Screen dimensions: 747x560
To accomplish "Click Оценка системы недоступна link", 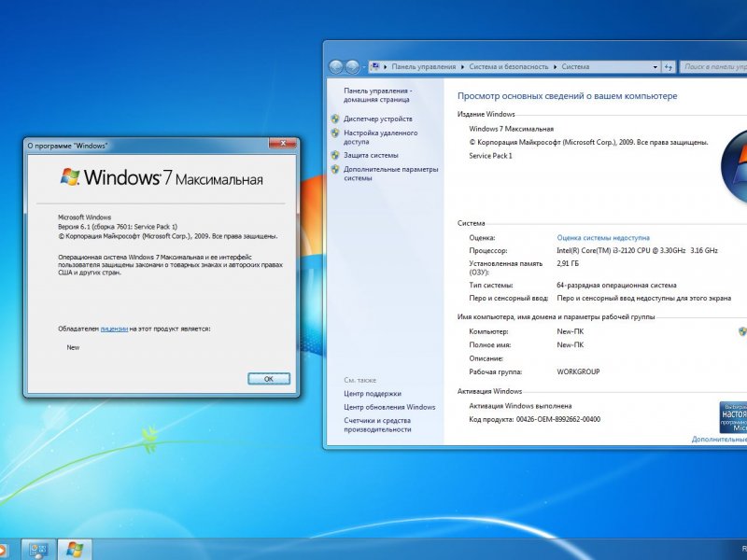I will point(603,238).
